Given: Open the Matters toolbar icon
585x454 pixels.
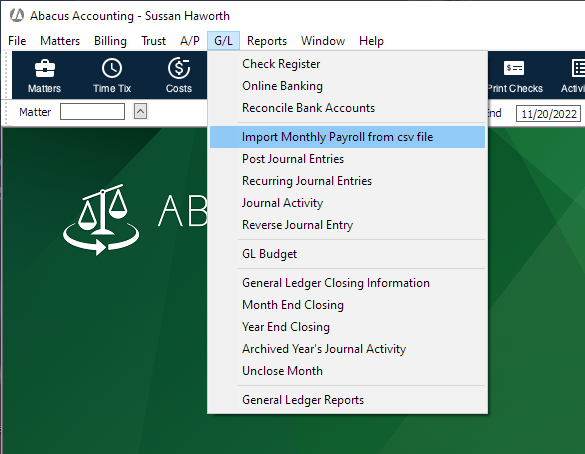Looking at the screenshot, I should (x=44, y=75).
